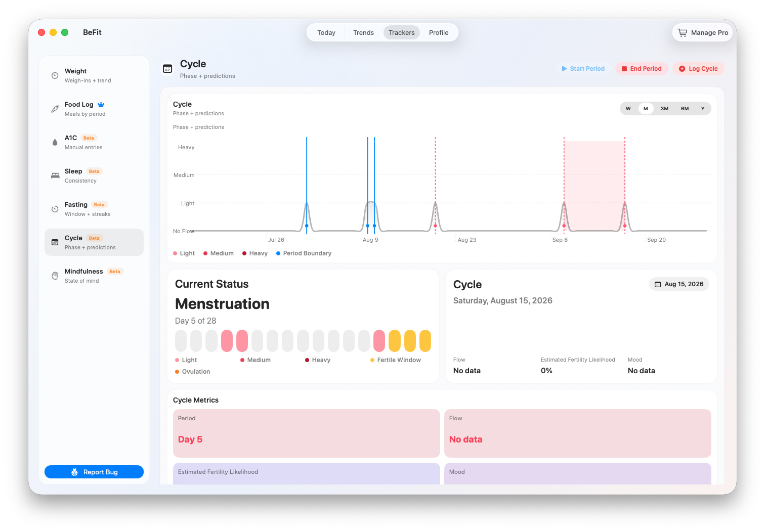Click the Food Log crown Pro icon
Image resolution: width=765 pixels, height=532 pixels.
pos(101,105)
